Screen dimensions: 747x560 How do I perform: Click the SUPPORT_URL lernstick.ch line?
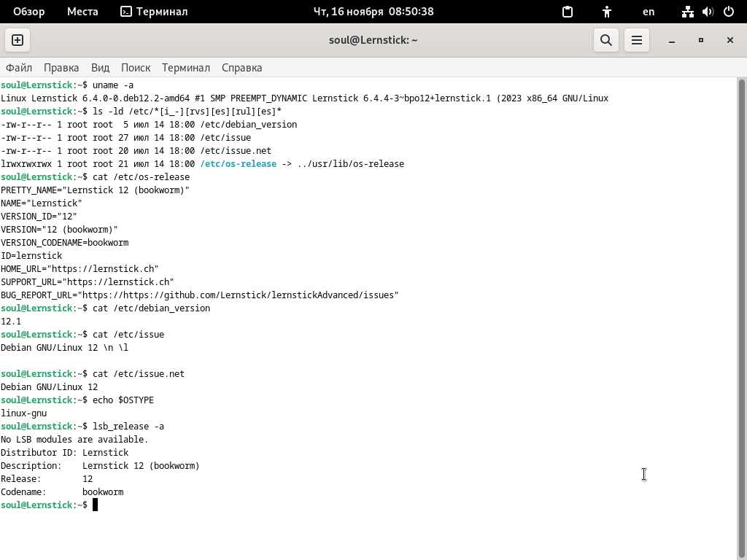click(x=88, y=282)
